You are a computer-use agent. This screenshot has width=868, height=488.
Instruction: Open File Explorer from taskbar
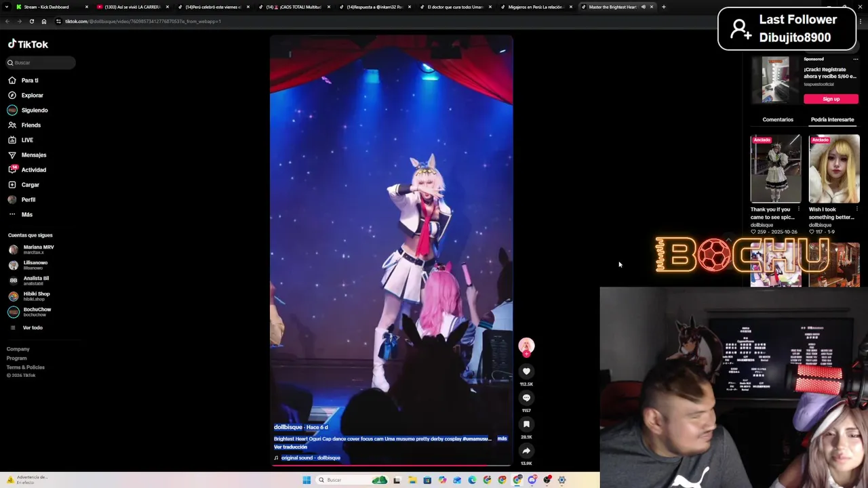coord(412,480)
